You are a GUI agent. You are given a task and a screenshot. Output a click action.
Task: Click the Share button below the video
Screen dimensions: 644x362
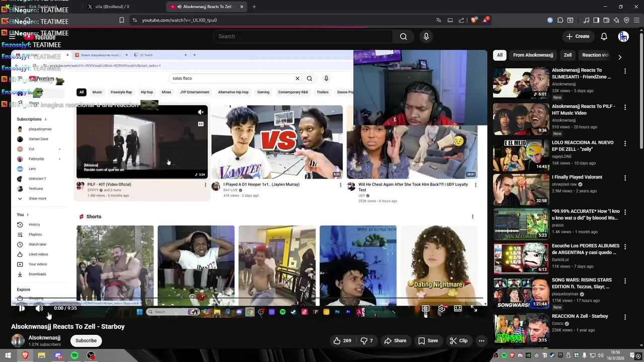coord(395,340)
